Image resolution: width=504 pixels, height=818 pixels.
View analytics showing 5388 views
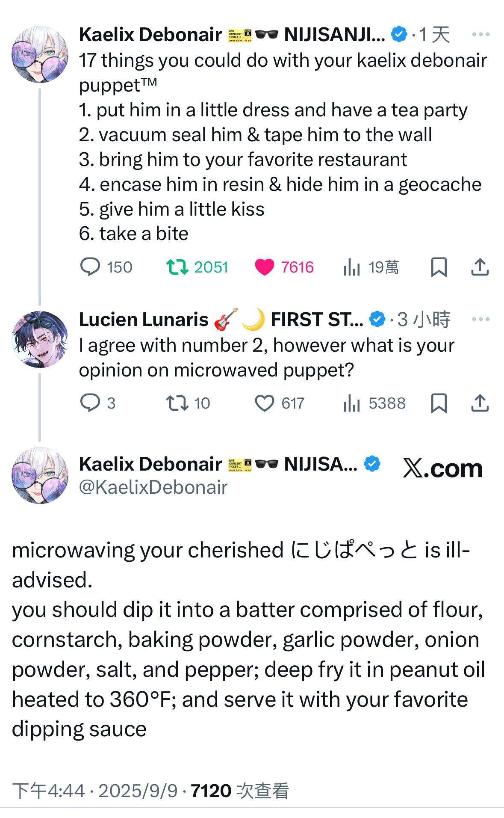coord(352,403)
